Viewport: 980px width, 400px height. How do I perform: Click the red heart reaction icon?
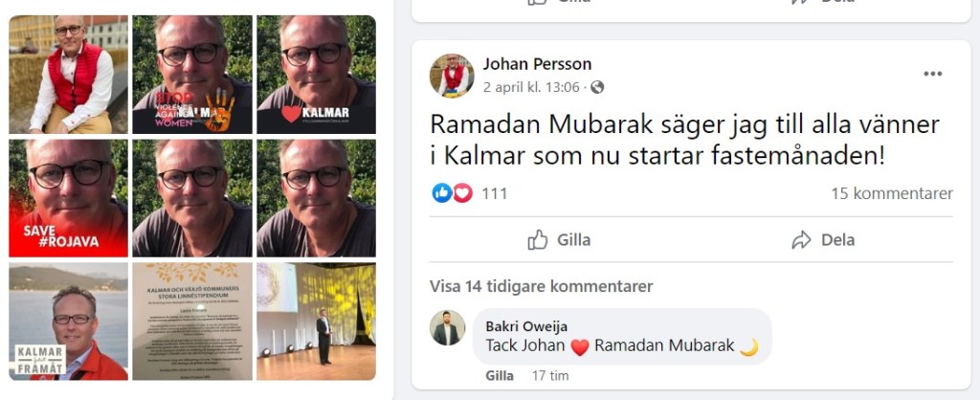(x=462, y=193)
